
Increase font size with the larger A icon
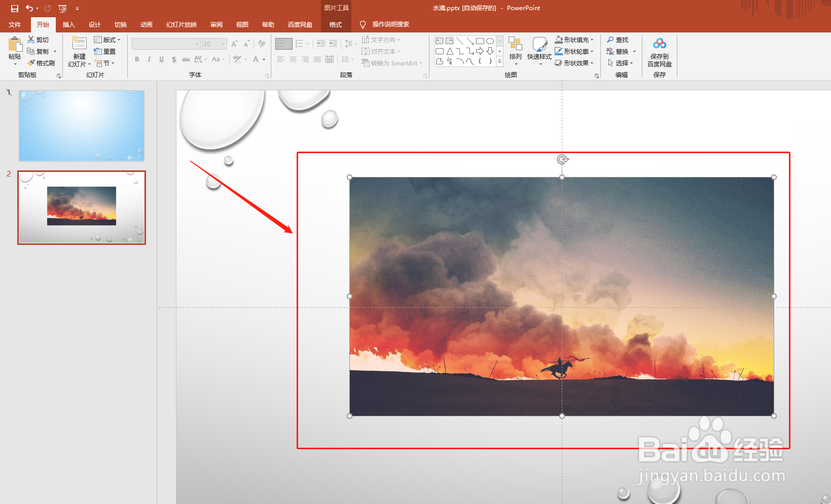[234, 44]
